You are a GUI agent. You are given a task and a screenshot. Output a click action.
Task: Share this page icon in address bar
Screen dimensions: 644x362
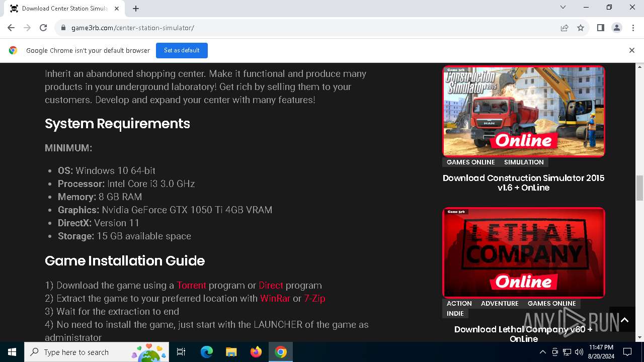[x=565, y=28]
